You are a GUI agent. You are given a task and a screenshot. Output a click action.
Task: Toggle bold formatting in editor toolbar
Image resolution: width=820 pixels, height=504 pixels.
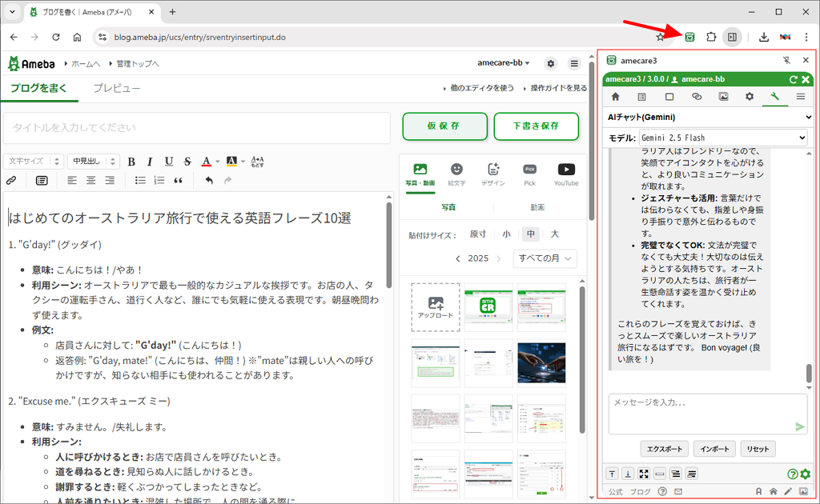pos(131,162)
